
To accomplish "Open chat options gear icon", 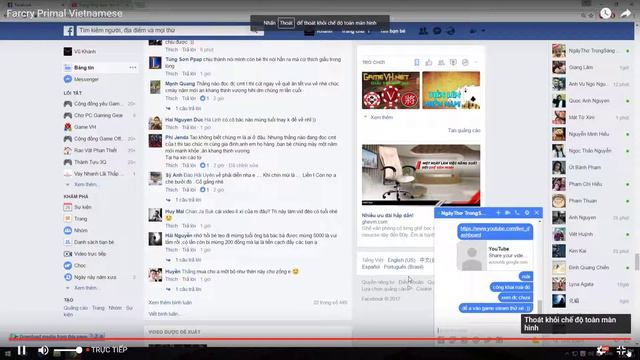I will [x=527, y=213].
